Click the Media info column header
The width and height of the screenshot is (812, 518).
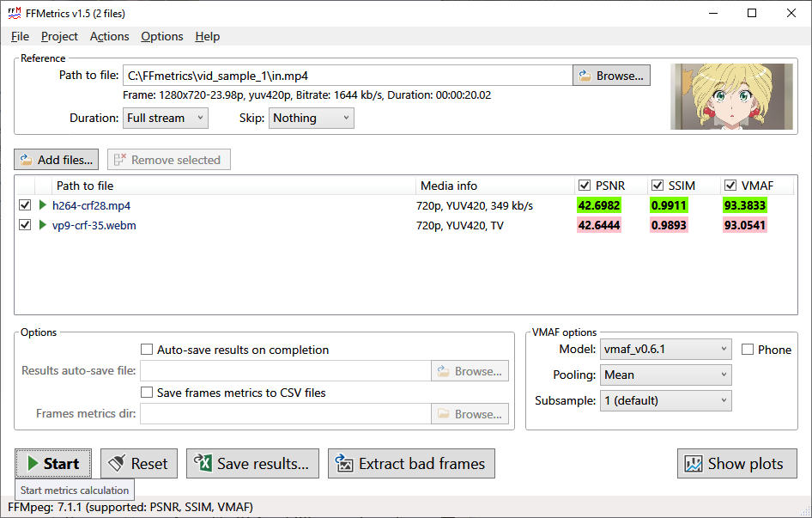(x=495, y=186)
